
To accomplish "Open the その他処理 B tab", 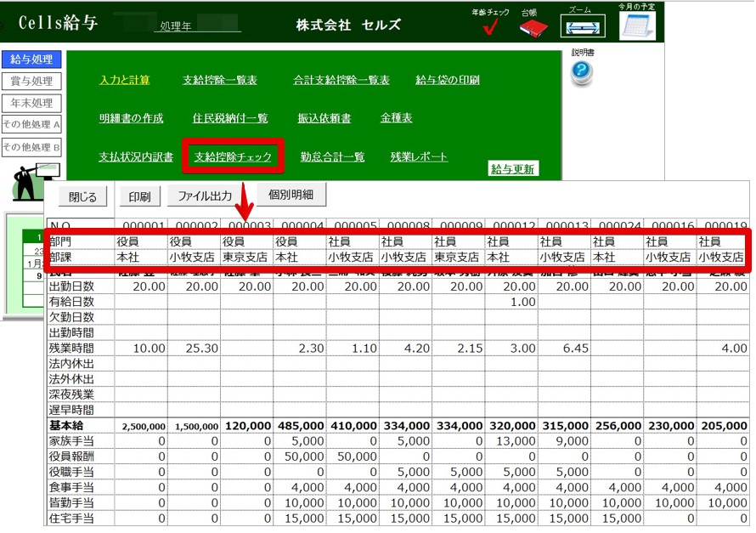I will coord(31,148).
